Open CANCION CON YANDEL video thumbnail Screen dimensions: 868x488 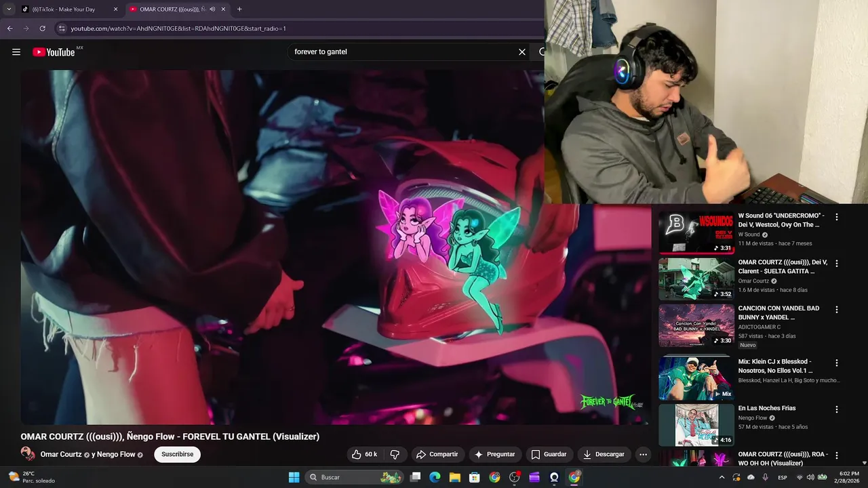point(696,325)
